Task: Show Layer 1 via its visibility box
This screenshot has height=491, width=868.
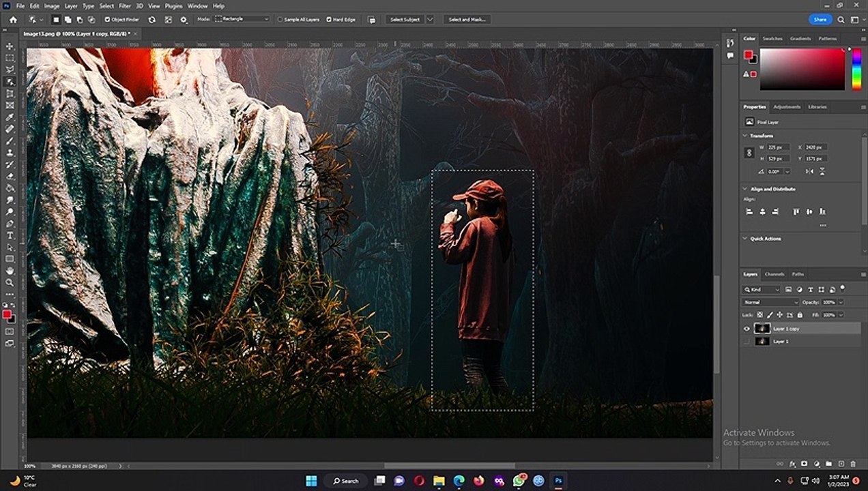Action: pos(747,341)
